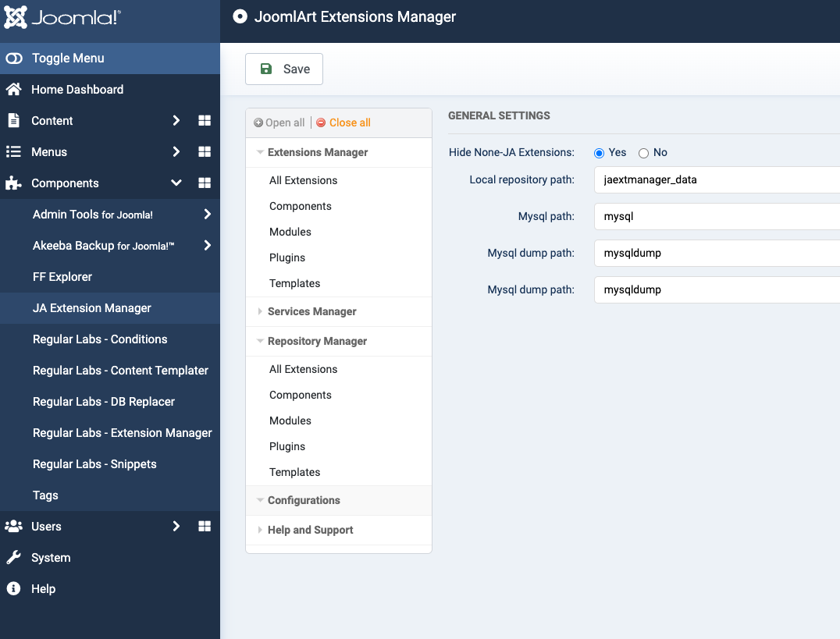Open Users dashboard grid icon
This screenshot has height=639, width=840.
(205, 526)
